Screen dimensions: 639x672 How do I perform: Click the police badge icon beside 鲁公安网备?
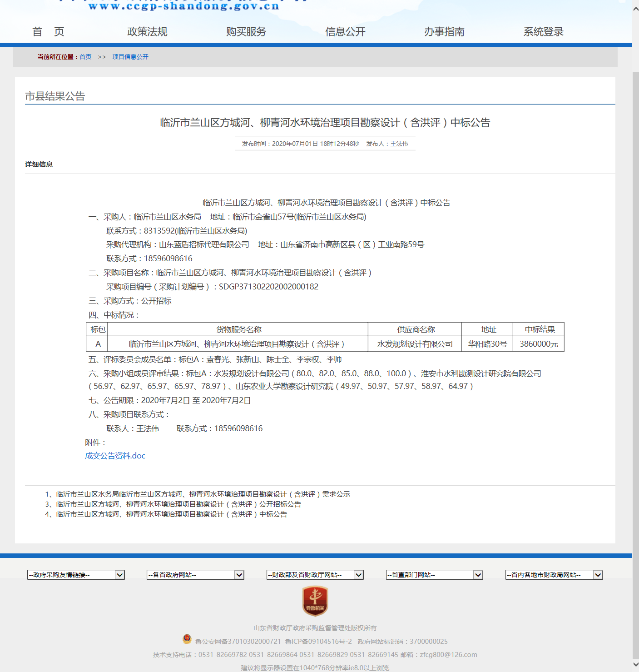[x=187, y=639]
